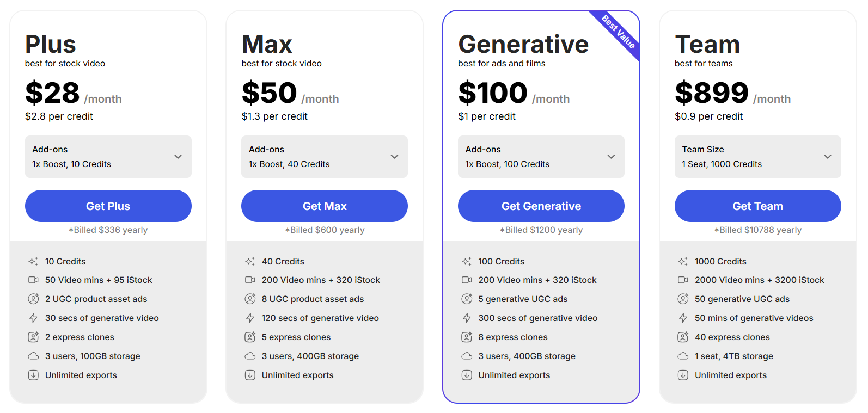Click the video camera icon in Max plan
868x413 pixels.
(250, 280)
